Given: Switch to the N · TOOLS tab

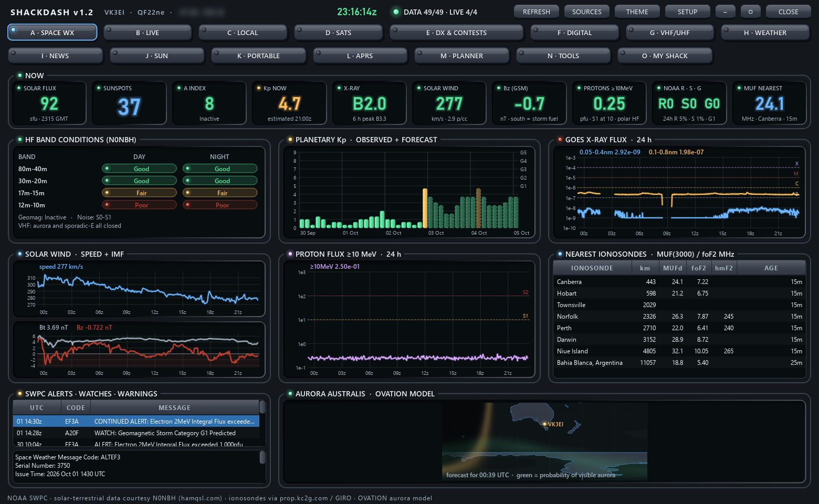Looking at the screenshot, I should 563,56.
